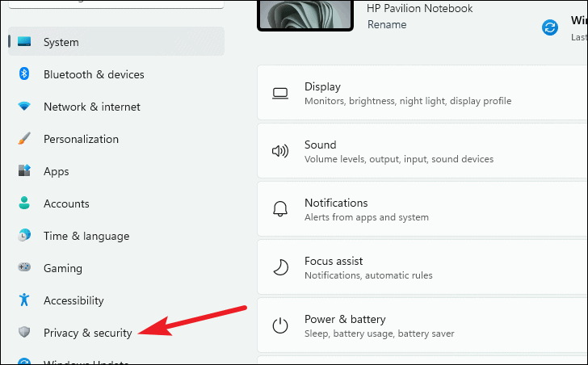The image size is (588, 365).
Task: Open Accessibility settings
Action: click(116, 300)
